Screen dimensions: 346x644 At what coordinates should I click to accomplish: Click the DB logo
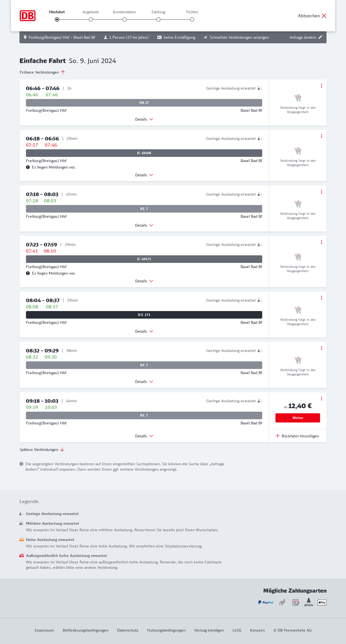pos(28,16)
